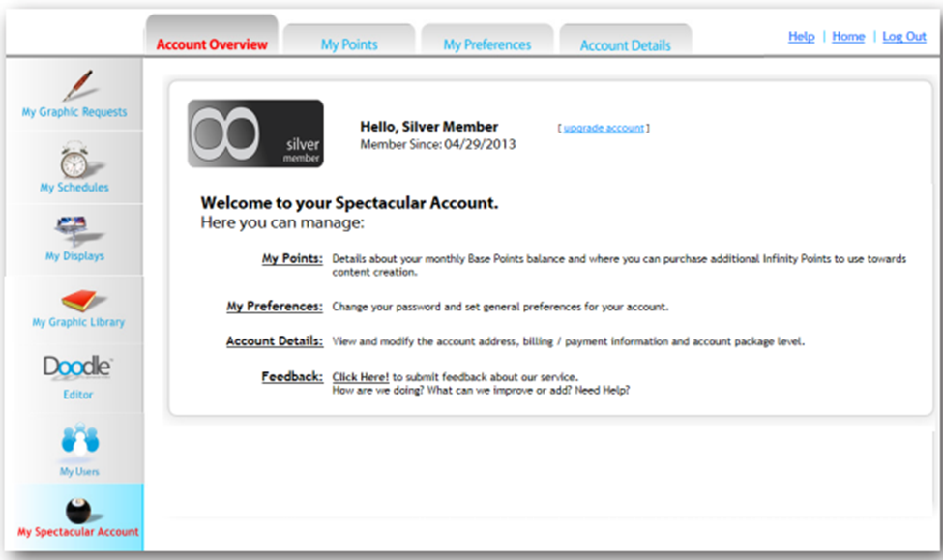
Task: Go to the Account Details tab
Action: tap(625, 45)
